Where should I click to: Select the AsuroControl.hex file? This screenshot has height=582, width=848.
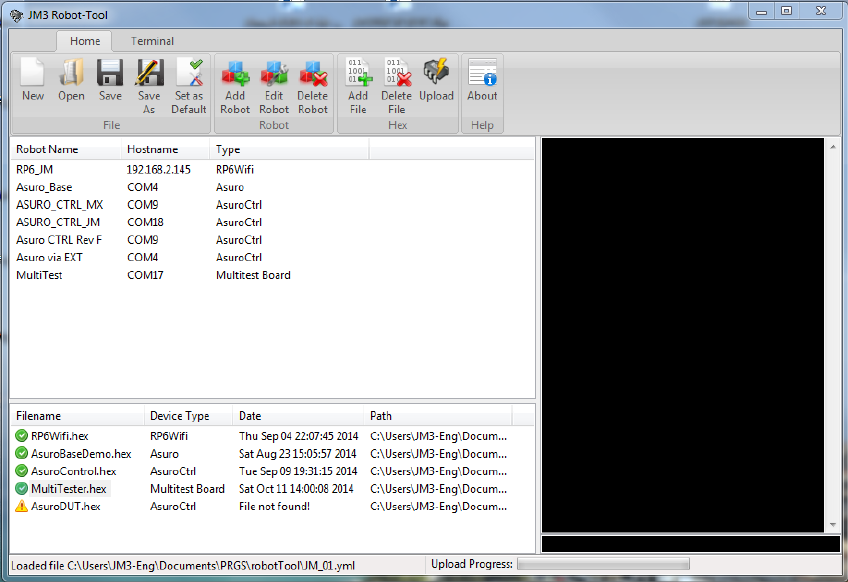click(x=74, y=471)
